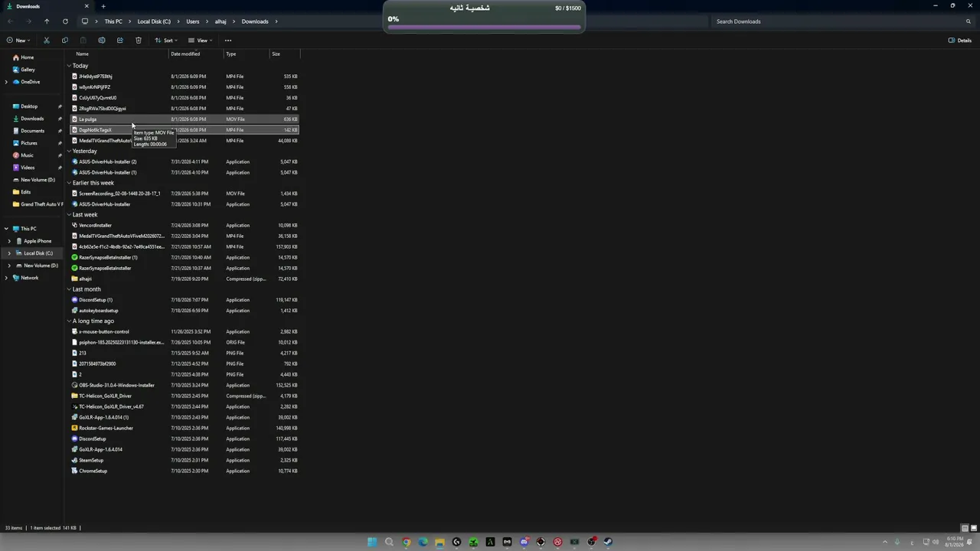Image resolution: width=980 pixels, height=551 pixels.
Task: Select OBS-Studio-31.0.4-Windows-Installer file
Action: tap(184, 385)
